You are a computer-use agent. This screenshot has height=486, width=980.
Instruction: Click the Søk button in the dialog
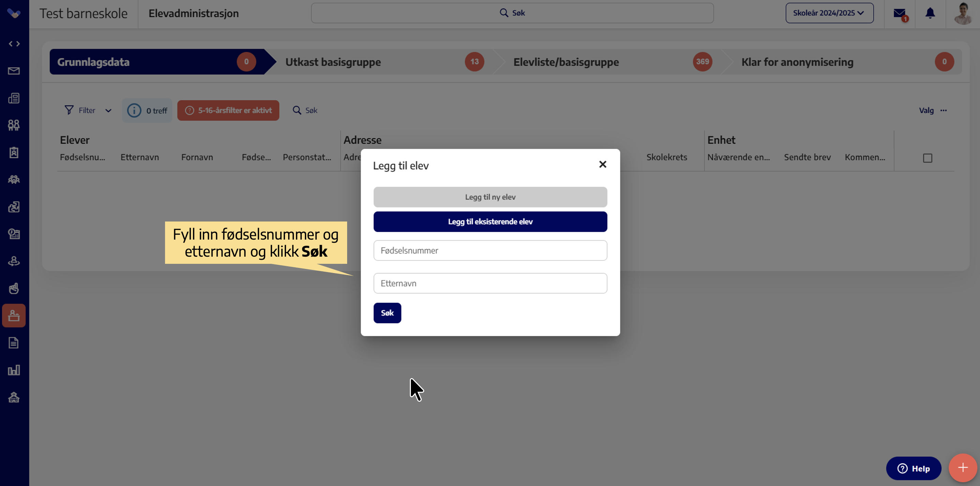[387, 313]
